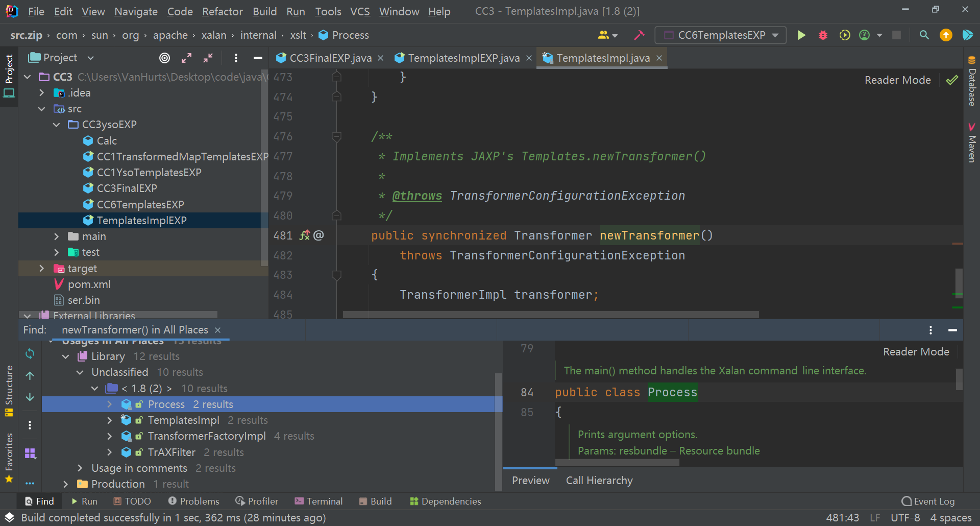Start debugging with the bug icon

point(823,35)
